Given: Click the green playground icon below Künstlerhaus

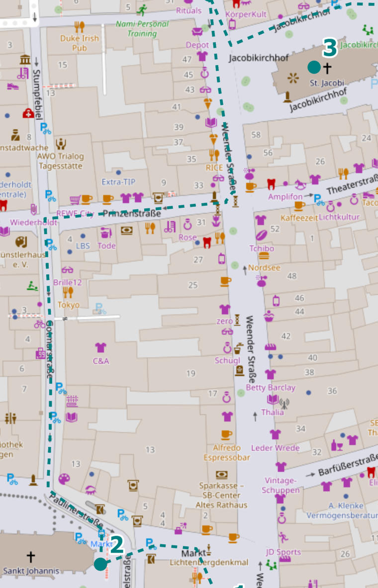Looking at the screenshot, I should (x=33, y=286).
